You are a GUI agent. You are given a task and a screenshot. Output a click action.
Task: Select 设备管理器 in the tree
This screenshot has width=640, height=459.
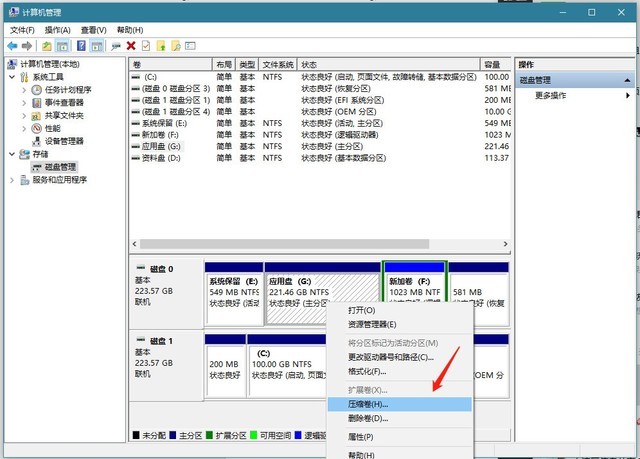[x=64, y=141]
